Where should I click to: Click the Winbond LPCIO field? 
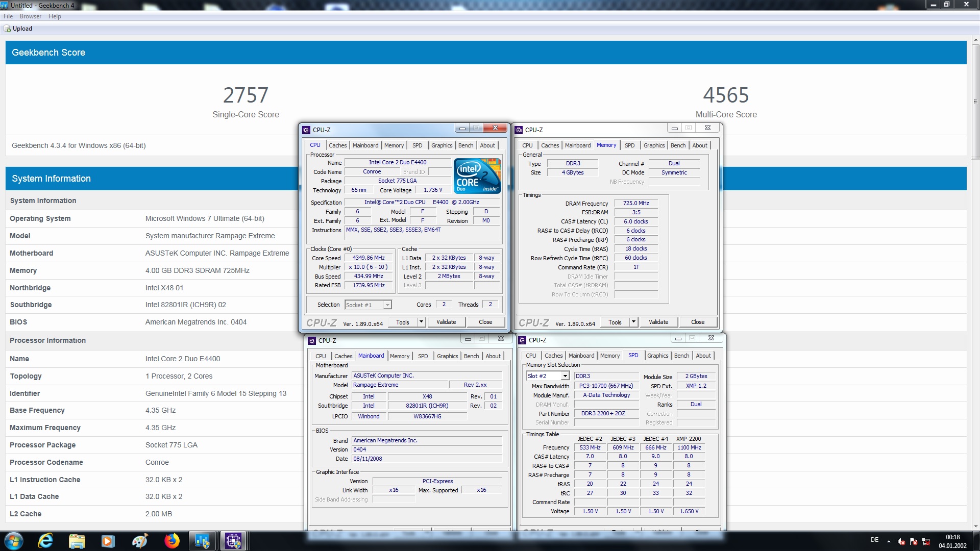pyautogui.click(x=368, y=416)
